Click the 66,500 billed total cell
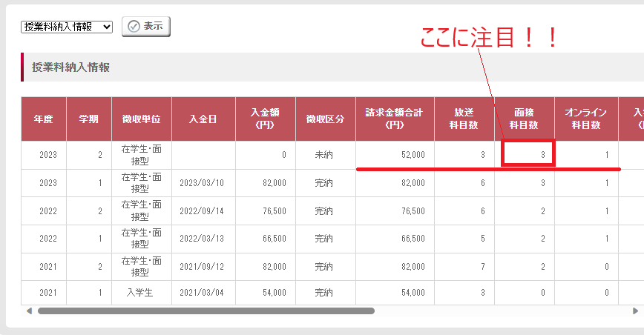 [395, 239]
